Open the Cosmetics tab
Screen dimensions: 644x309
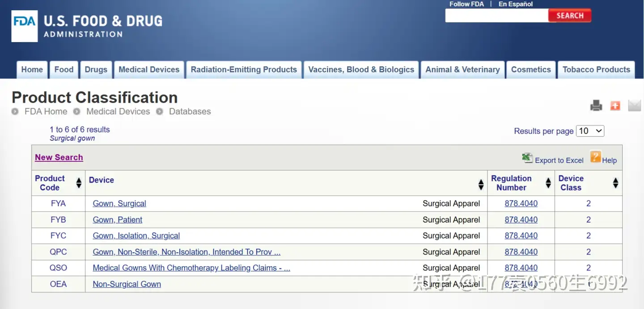pos(531,70)
